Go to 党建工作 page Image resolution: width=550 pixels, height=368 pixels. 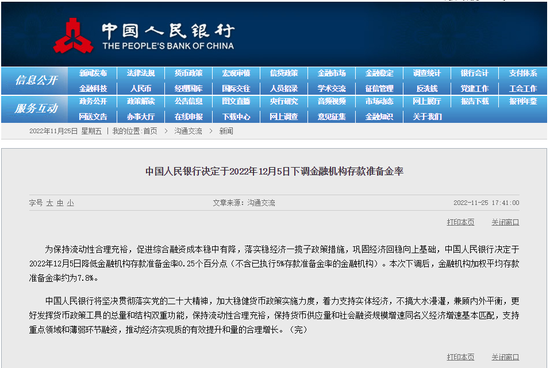(475, 88)
